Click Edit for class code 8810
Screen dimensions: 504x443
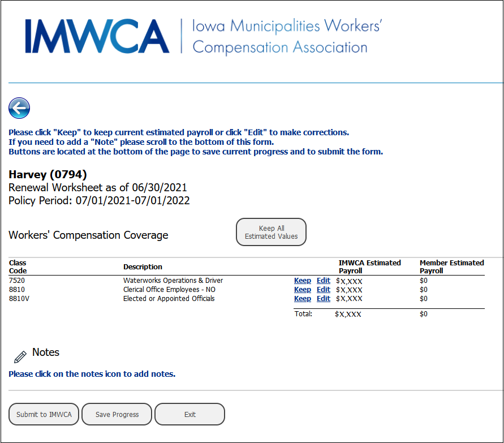click(324, 290)
